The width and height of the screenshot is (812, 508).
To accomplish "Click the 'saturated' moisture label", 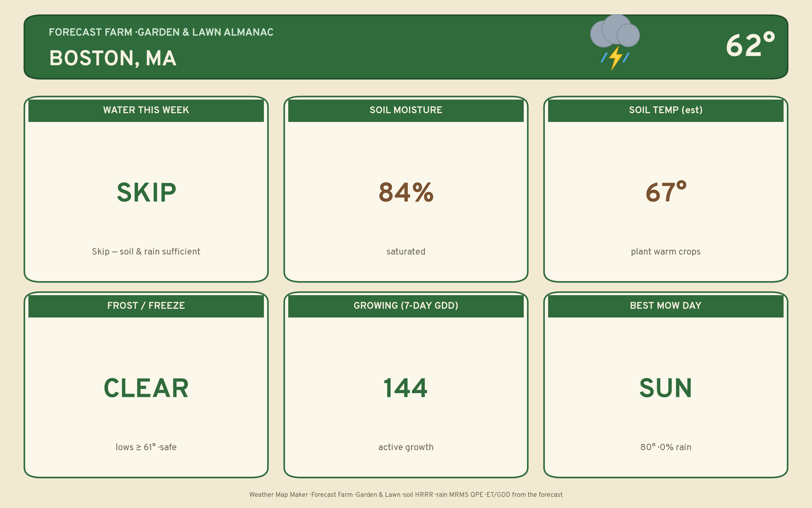I will point(406,251).
